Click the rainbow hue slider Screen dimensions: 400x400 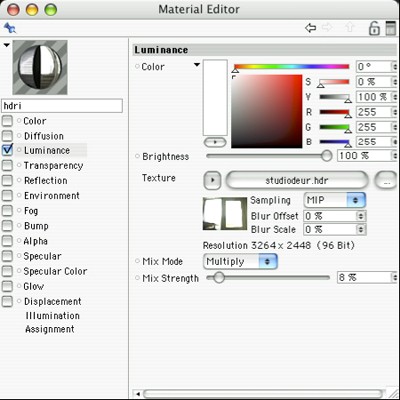point(291,67)
